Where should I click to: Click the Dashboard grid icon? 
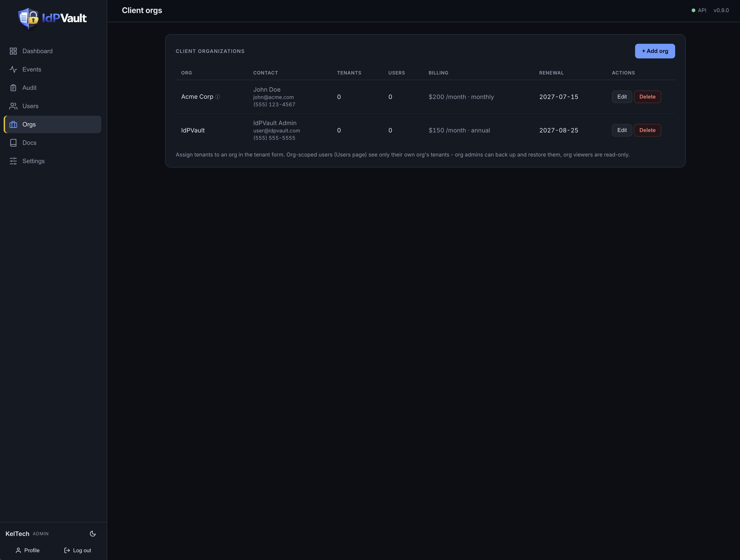point(13,51)
